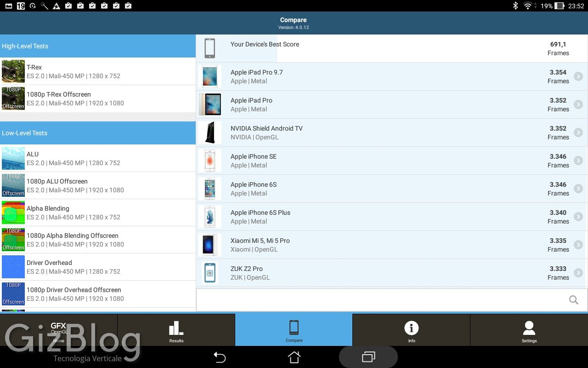588x368 pixels.
Task: Choose the 1080p T-Rex Offscreen test
Action: pyautogui.click(x=98, y=98)
